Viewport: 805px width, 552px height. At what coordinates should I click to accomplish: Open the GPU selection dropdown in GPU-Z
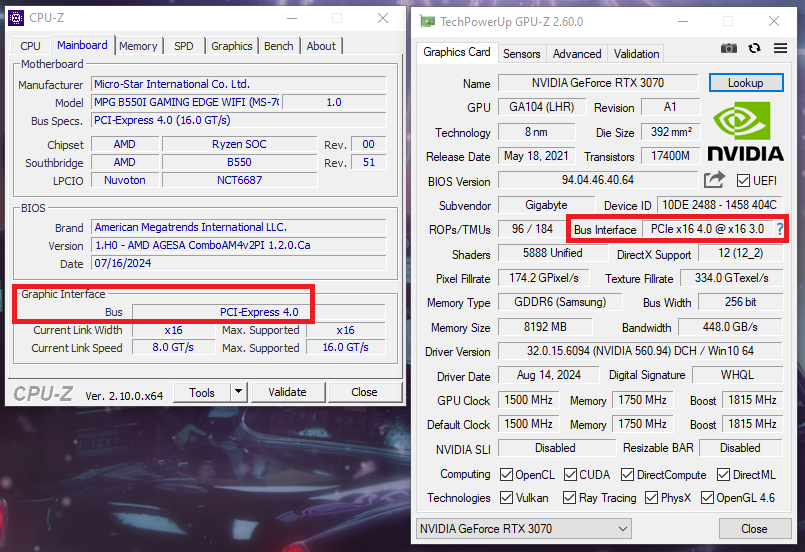click(x=524, y=528)
